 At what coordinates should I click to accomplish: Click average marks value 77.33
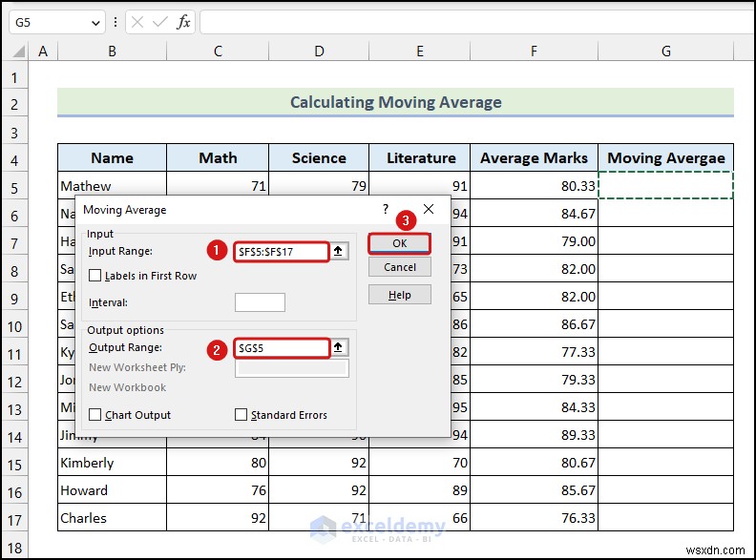[x=535, y=352]
